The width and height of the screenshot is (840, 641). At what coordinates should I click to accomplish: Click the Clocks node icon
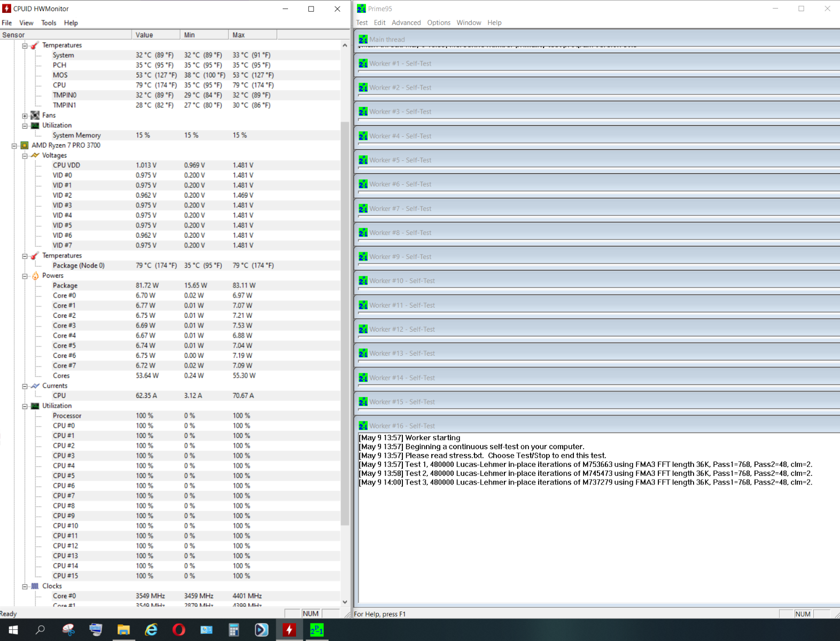coord(35,586)
